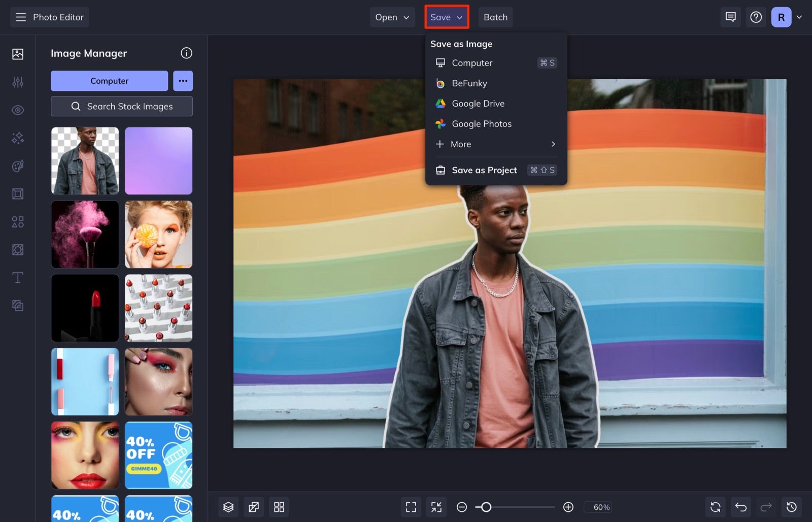This screenshot has width=812, height=522.
Task: Adjust the zoom slider at the bottom
Action: 487,507
